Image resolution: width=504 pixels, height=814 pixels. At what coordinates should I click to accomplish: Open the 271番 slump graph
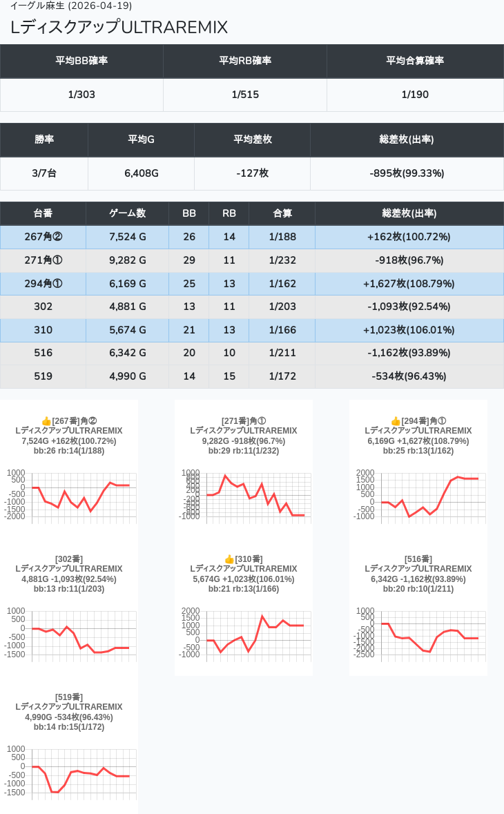(x=243, y=496)
